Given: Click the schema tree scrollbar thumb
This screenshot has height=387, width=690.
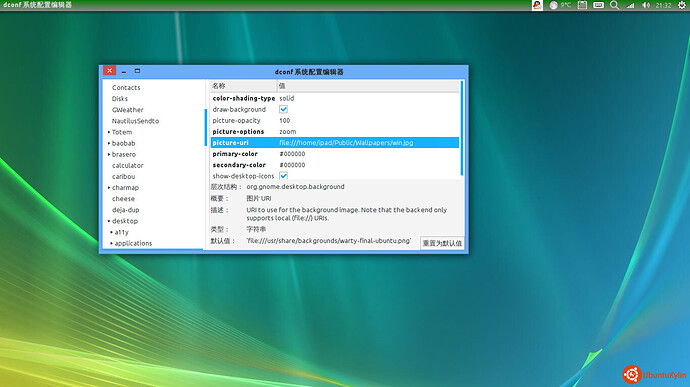Looking at the screenshot, I should pyautogui.click(x=206, y=128).
